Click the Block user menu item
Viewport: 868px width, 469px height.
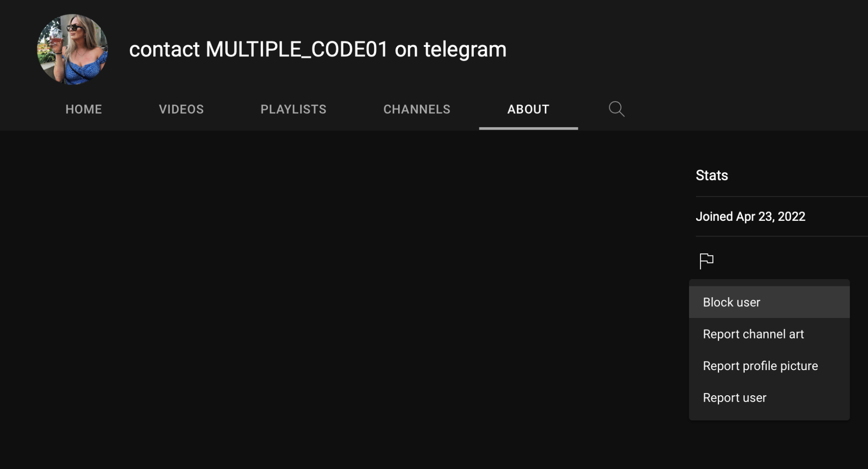coord(731,302)
